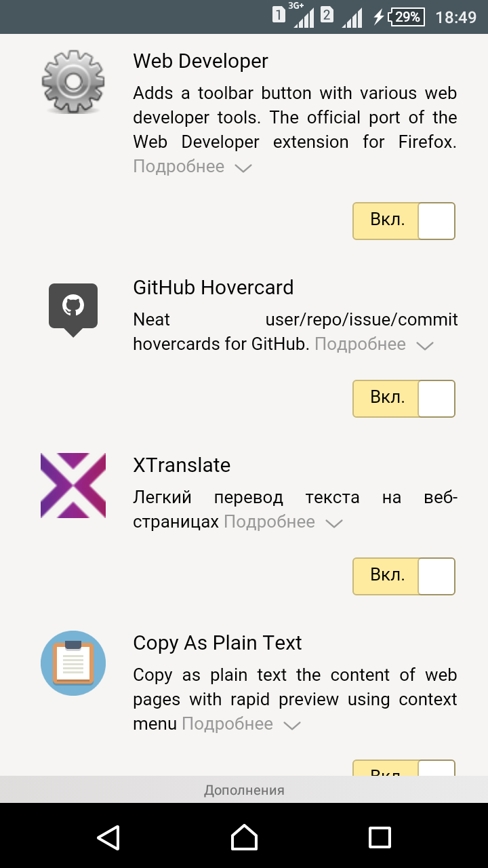This screenshot has width=488, height=868.
Task: Toggle the partially visible Copy As Plain Text switch
Action: (x=404, y=769)
